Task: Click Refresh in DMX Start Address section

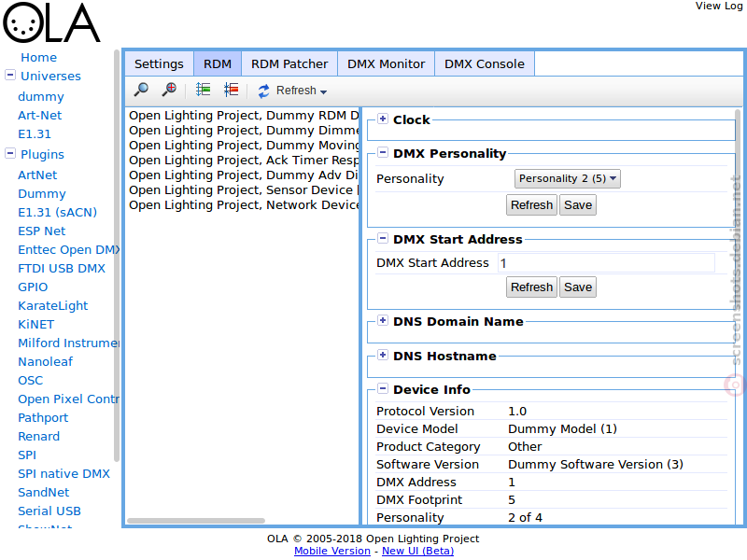Action: pos(531,287)
